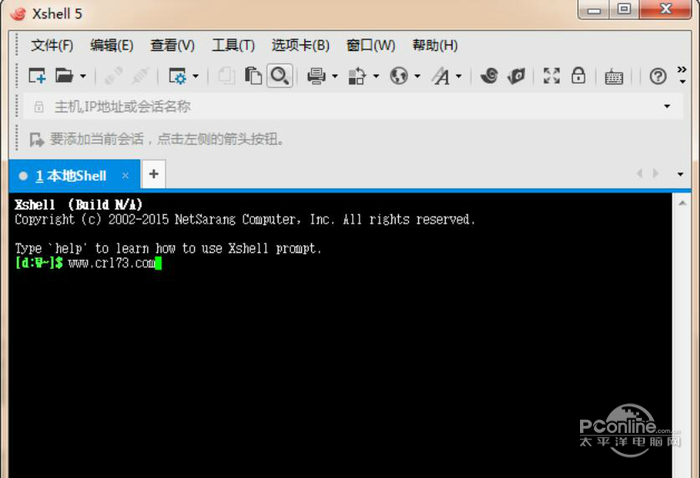This screenshot has width=700, height=478.
Task: Click the Help question mark icon
Action: pyautogui.click(x=658, y=76)
